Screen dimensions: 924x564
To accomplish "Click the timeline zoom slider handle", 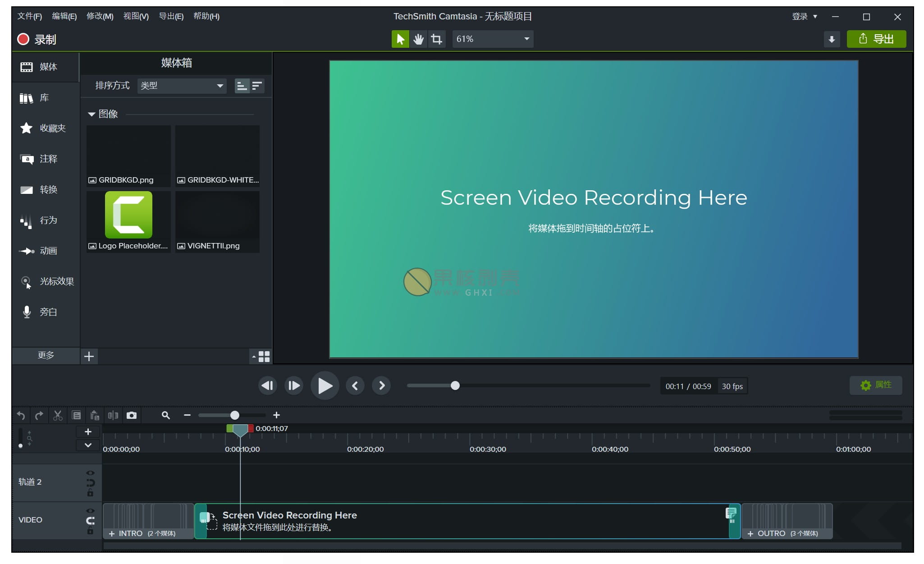I will click(235, 415).
